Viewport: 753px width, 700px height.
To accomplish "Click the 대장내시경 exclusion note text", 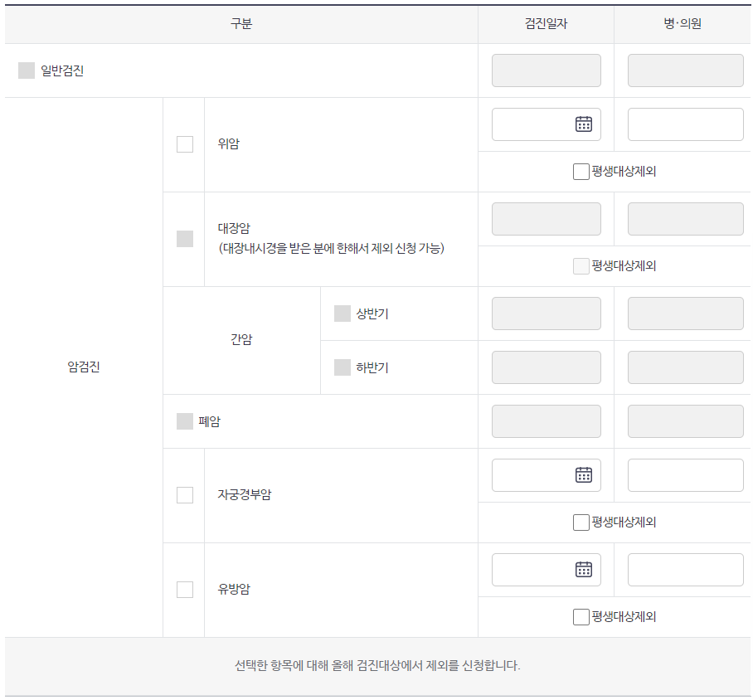I will [x=332, y=248].
